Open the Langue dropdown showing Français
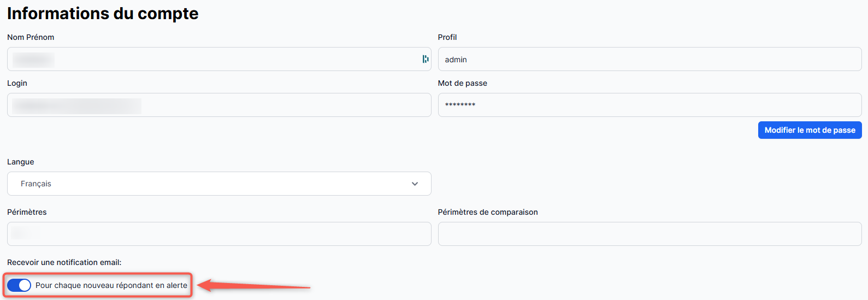Viewport: 868px width, 300px height. [x=219, y=184]
